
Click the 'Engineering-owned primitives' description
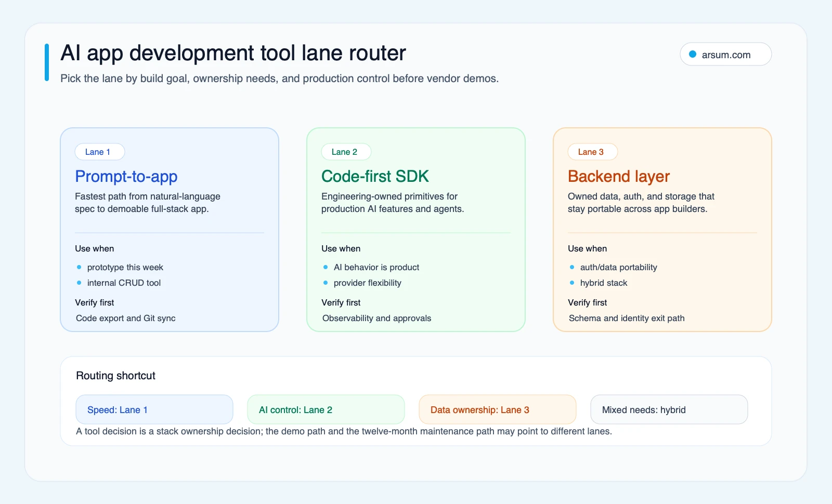click(393, 203)
